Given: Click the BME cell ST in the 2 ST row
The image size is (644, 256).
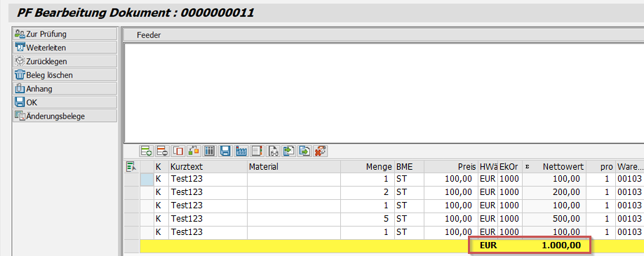Looking at the screenshot, I should pyautogui.click(x=409, y=192).
